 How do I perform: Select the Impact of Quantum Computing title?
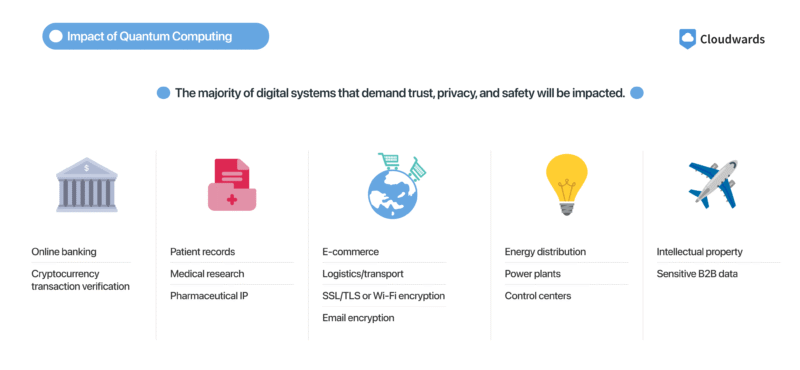(149, 36)
